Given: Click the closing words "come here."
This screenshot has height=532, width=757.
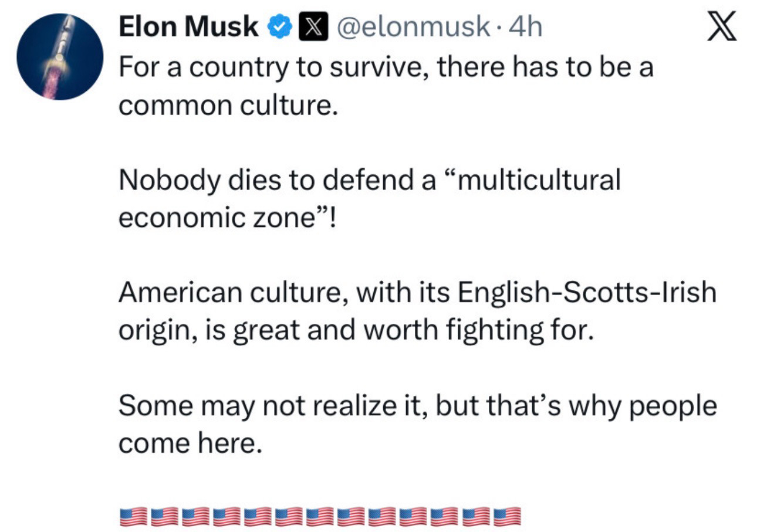Looking at the screenshot, I should (189, 443).
